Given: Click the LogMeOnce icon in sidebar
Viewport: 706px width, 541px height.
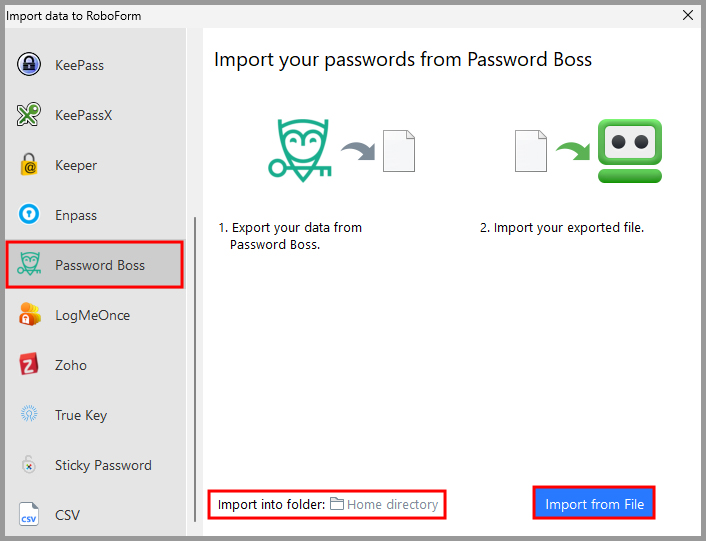Looking at the screenshot, I should tap(29, 315).
